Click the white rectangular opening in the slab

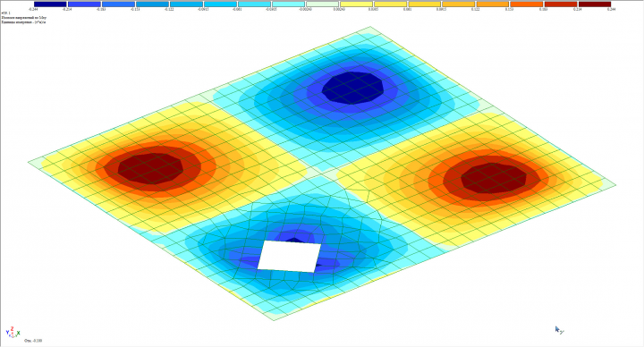click(289, 257)
